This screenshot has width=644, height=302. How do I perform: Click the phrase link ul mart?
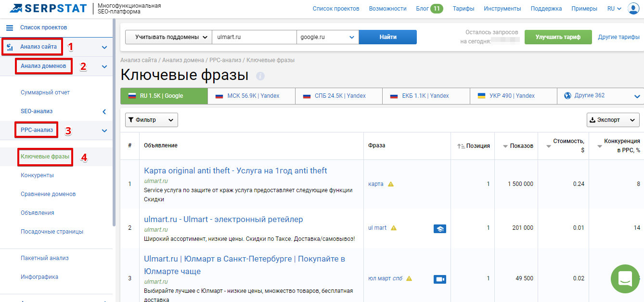tap(377, 228)
